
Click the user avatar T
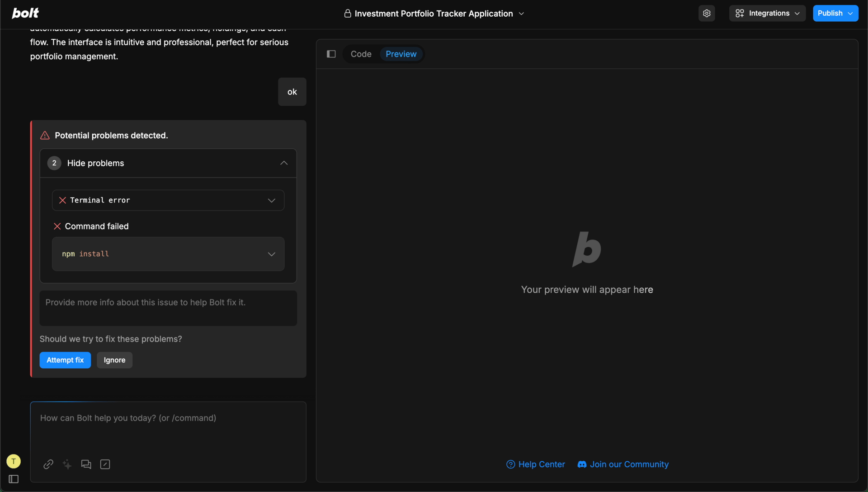point(14,461)
